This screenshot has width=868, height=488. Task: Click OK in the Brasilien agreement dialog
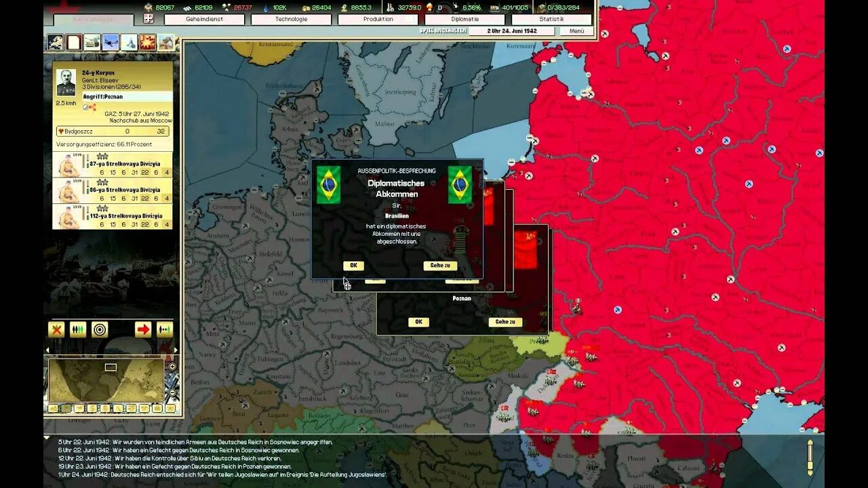tap(353, 266)
